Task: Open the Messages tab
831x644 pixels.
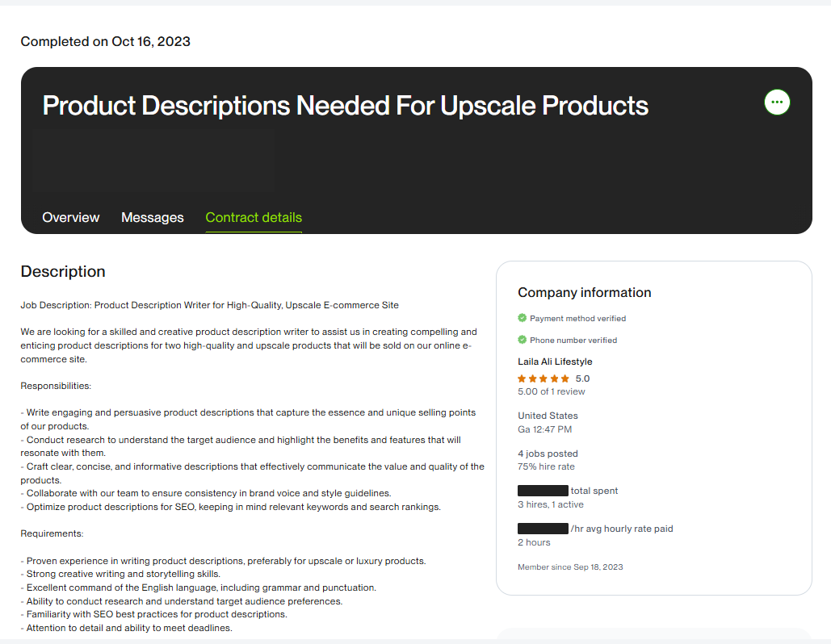Action: click(x=152, y=218)
